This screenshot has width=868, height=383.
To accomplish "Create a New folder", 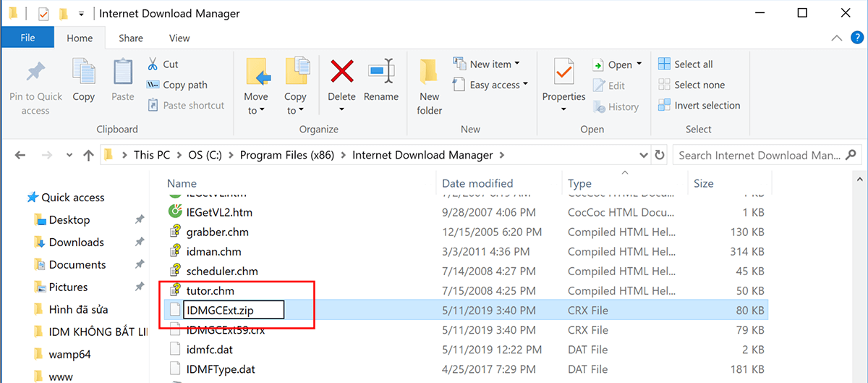I will point(430,87).
